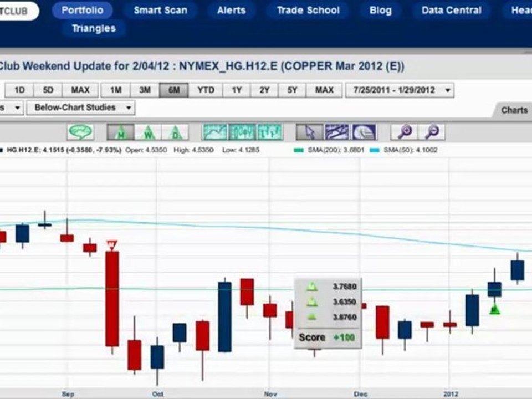The width and height of the screenshot is (532, 399).
Task: Select the 1D intraday range button
Action: click(19, 90)
